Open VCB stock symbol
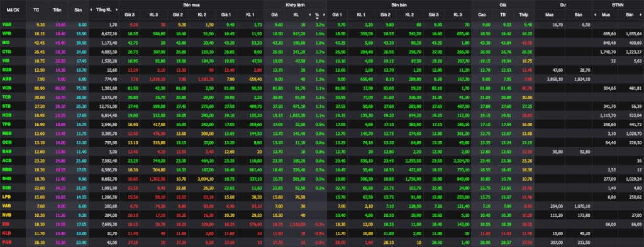 (6, 88)
